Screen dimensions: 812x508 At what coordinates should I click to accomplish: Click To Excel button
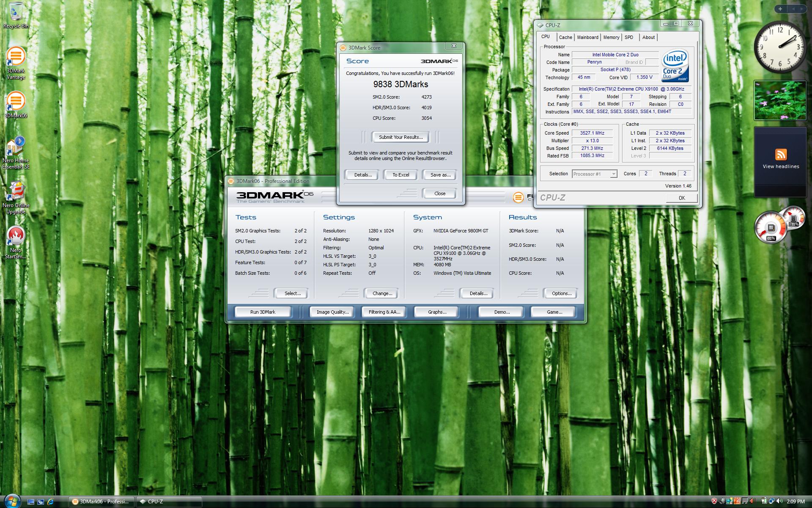click(401, 175)
